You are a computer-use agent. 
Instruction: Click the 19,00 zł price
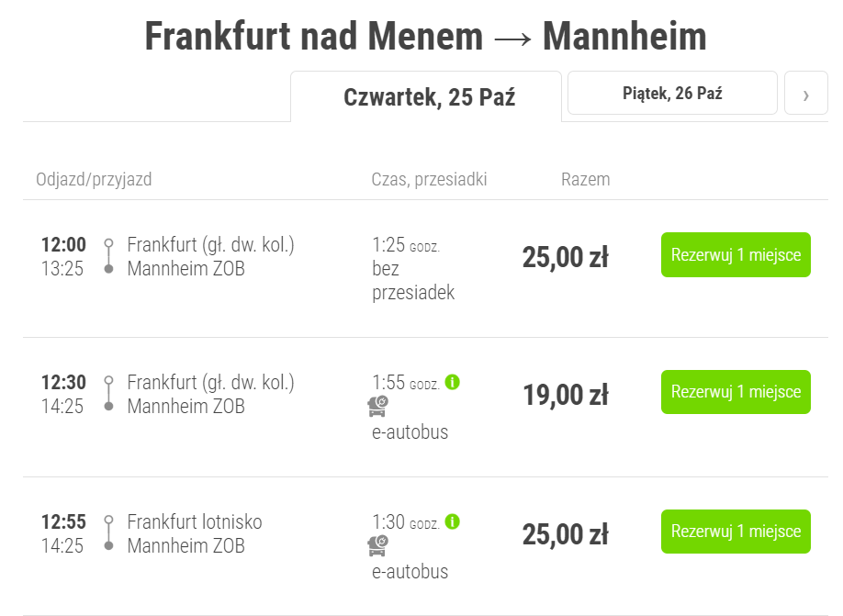coord(566,395)
